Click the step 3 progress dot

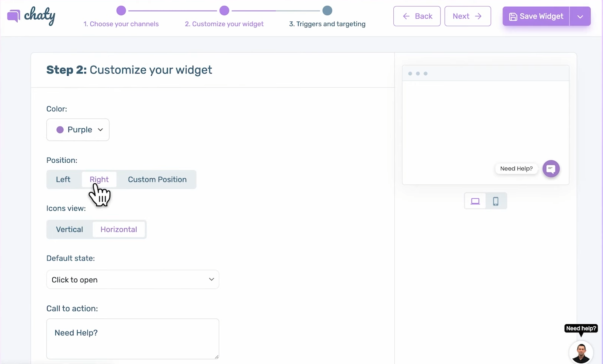tap(327, 11)
